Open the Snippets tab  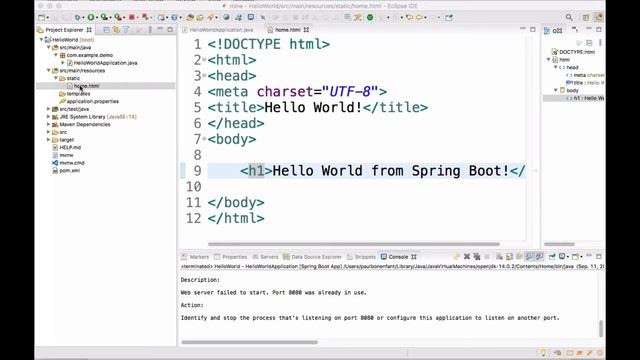point(361,257)
